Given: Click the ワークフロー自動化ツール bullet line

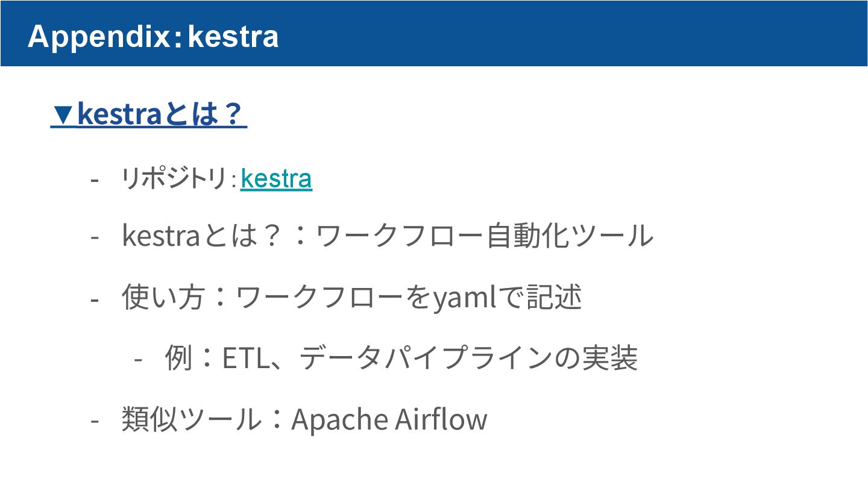Looking at the screenshot, I should pyautogui.click(x=388, y=236).
